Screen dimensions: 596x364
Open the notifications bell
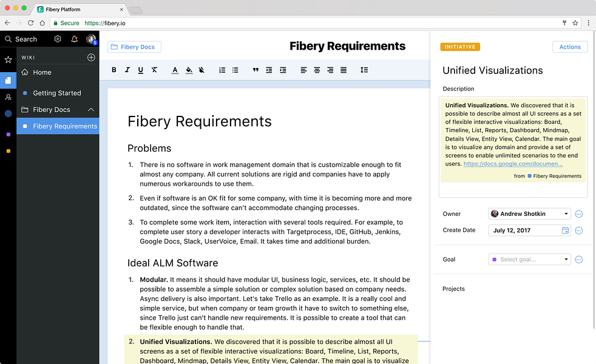(75, 39)
